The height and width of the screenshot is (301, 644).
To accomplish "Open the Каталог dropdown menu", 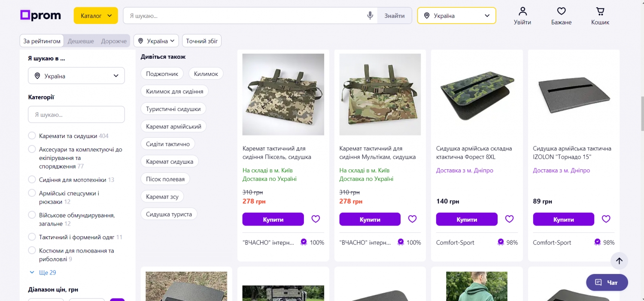I will (95, 16).
